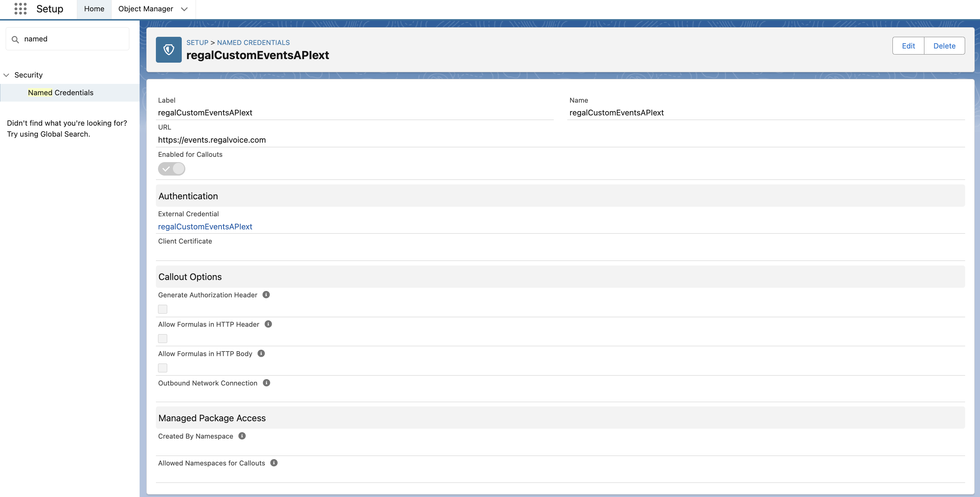Click the regalCustomEventsAPIext page title
The height and width of the screenshot is (497, 980).
tap(258, 55)
